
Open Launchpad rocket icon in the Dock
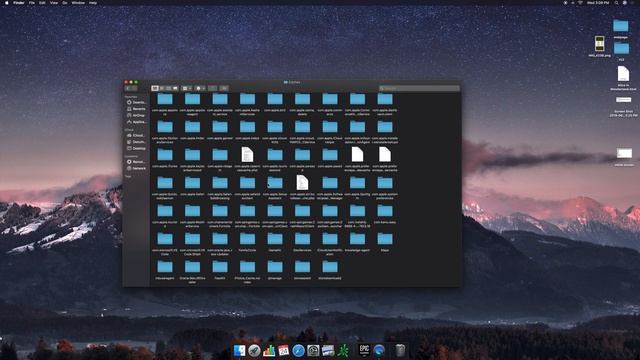[x=254, y=350]
